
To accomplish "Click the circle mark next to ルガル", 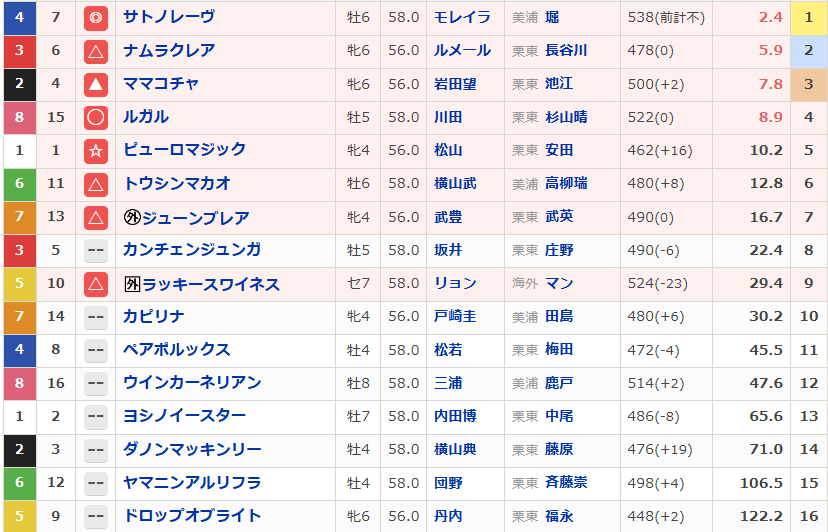I will pyautogui.click(x=96, y=117).
